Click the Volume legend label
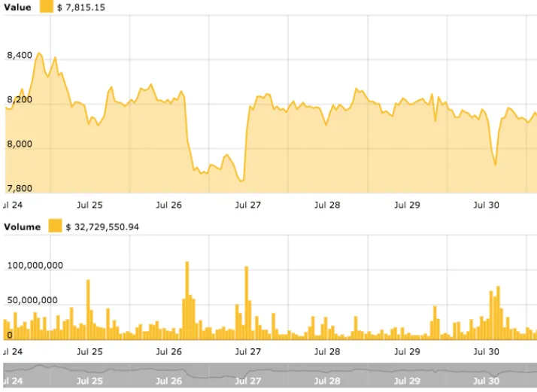 click(x=22, y=226)
